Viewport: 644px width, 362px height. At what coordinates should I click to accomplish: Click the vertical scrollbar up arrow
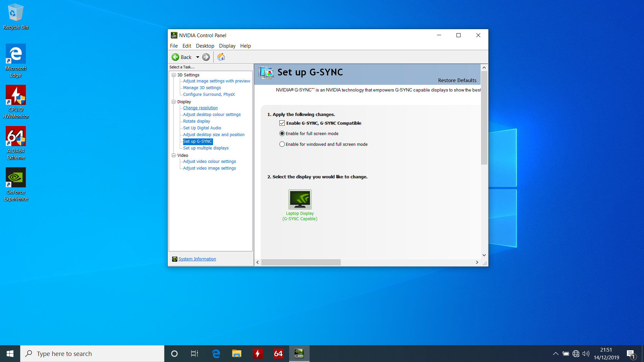pyautogui.click(x=484, y=67)
